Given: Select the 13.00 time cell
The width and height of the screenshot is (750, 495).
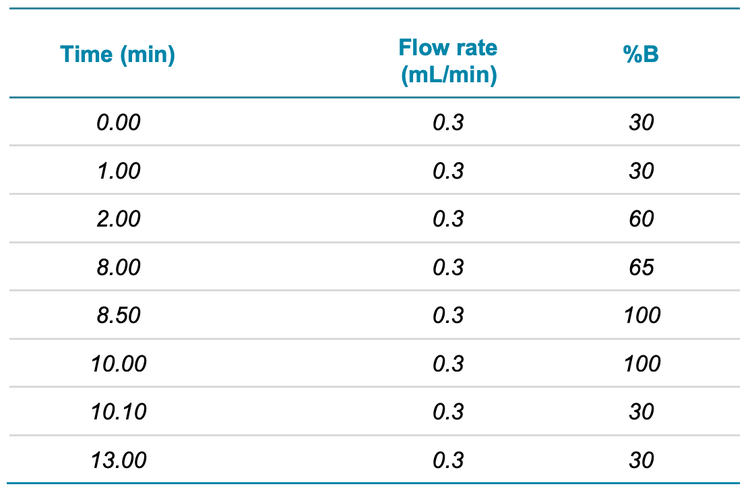Looking at the screenshot, I should coord(118,460).
